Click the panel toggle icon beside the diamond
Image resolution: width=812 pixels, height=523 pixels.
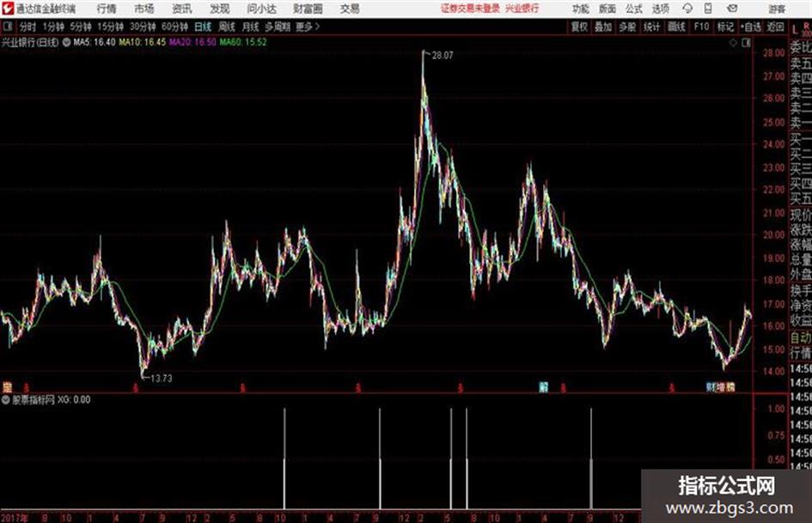(x=746, y=43)
